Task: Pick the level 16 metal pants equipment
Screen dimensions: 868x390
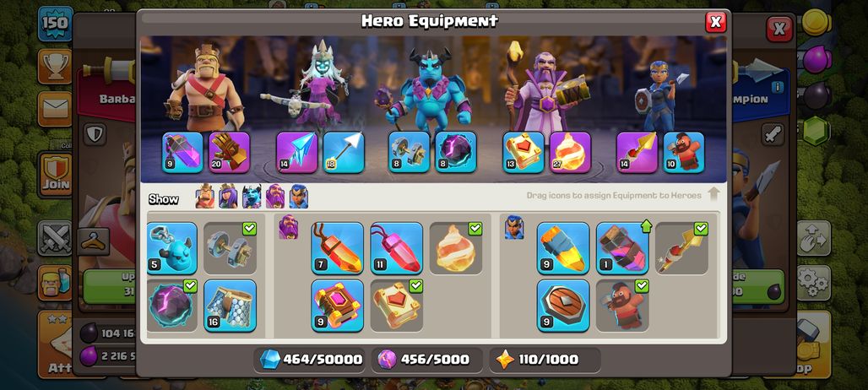Action: click(x=230, y=306)
